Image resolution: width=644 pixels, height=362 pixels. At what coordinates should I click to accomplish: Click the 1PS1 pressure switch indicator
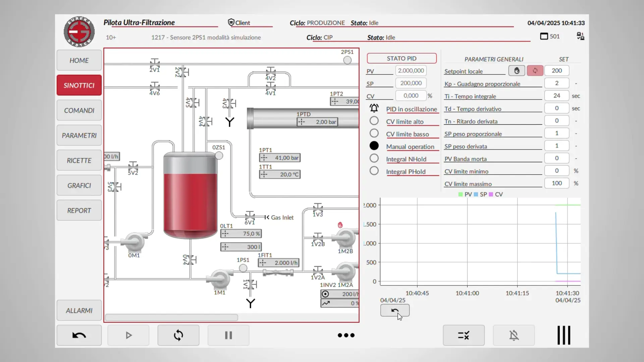(243, 268)
